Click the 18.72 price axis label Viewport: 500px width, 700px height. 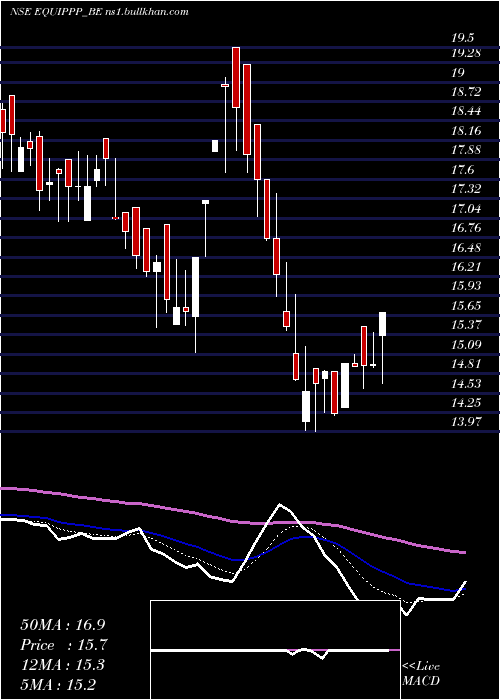[x=466, y=92]
